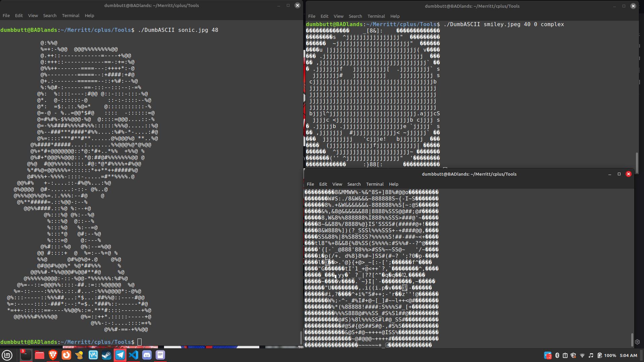
Task: Click the bottom-right terminal title bar text
Action: click(x=469, y=174)
